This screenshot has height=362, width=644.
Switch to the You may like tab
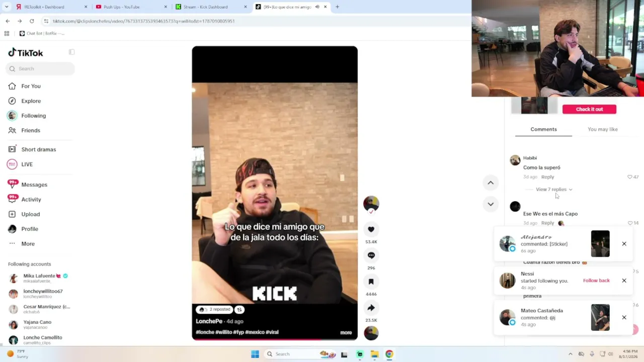[602, 129]
